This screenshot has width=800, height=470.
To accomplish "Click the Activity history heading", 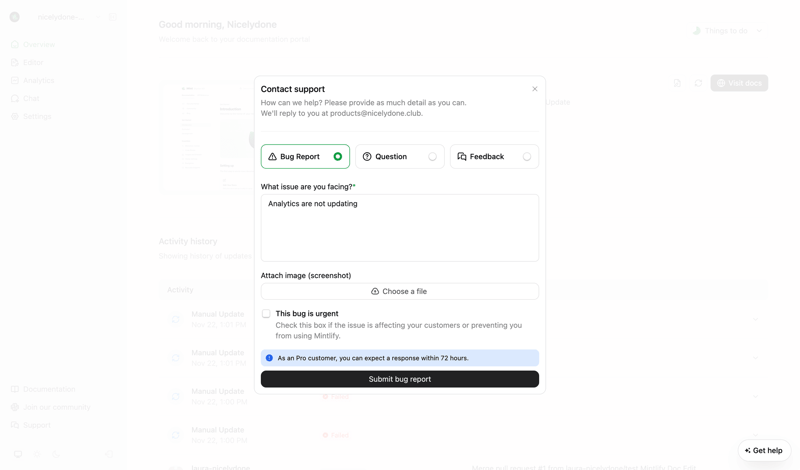I will 188,241.
